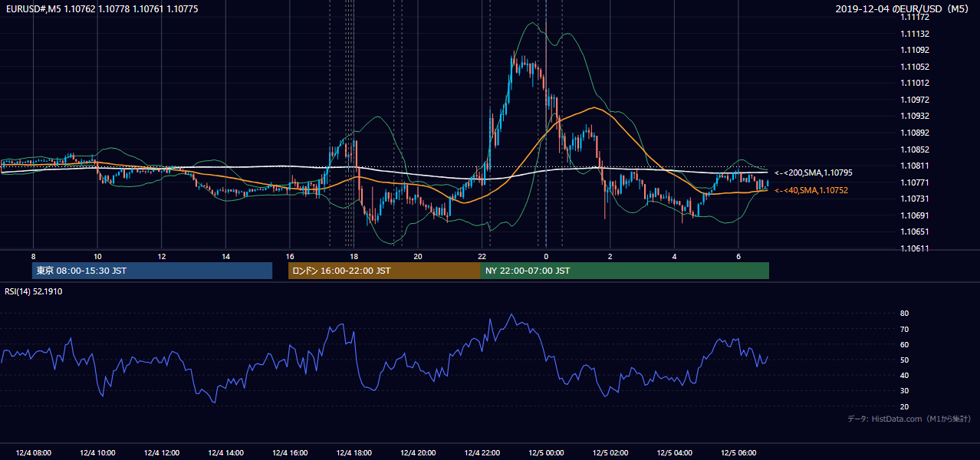Click price axis value 1.10651
The height and width of the screenshot is (460, 980).
(915, 232)
